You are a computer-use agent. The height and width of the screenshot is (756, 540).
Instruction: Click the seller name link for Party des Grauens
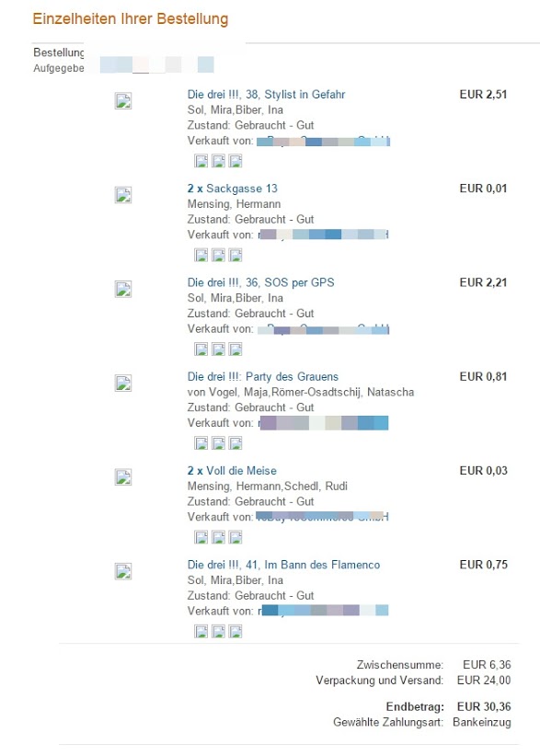[324, 423]
